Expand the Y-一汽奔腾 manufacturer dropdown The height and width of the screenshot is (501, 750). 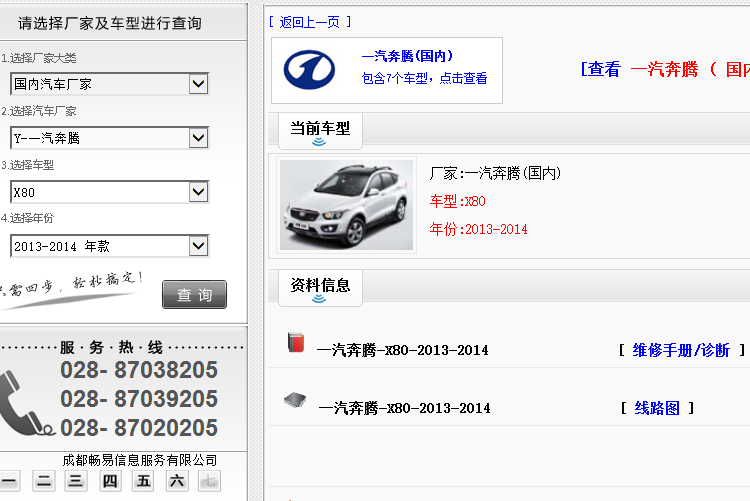pos(109,138)
